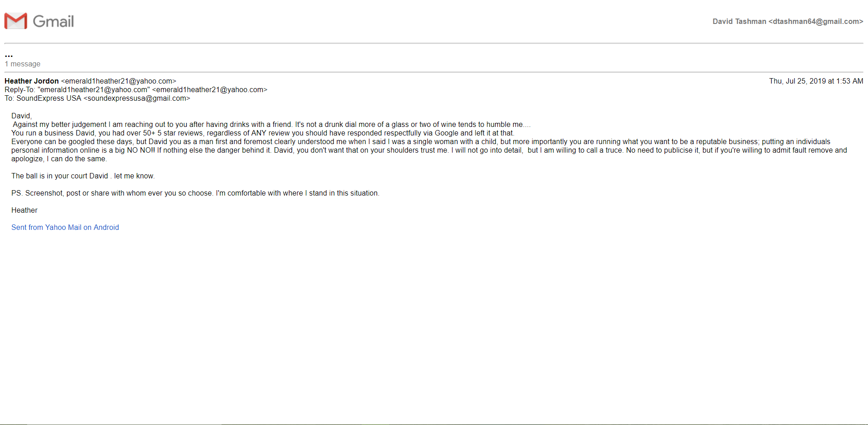Click the paragraph starting Against my better judgement
The image size is (868, 425).
pos(272,124)
